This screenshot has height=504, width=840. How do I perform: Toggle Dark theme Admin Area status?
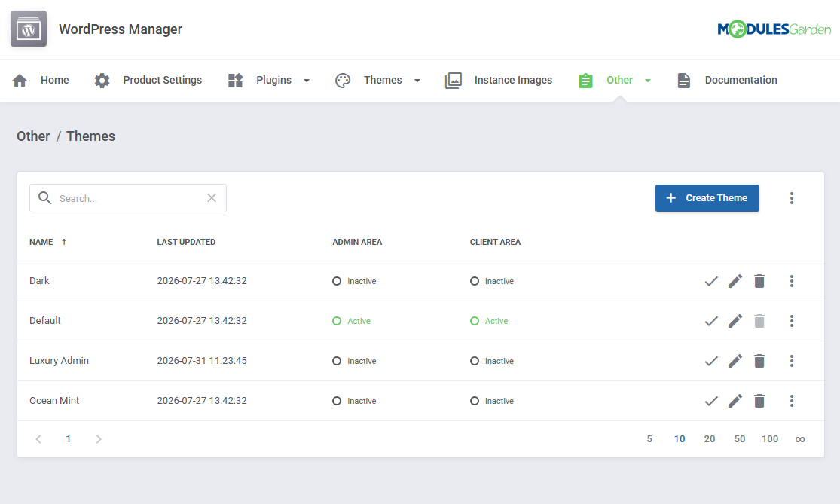click(354, 281)
